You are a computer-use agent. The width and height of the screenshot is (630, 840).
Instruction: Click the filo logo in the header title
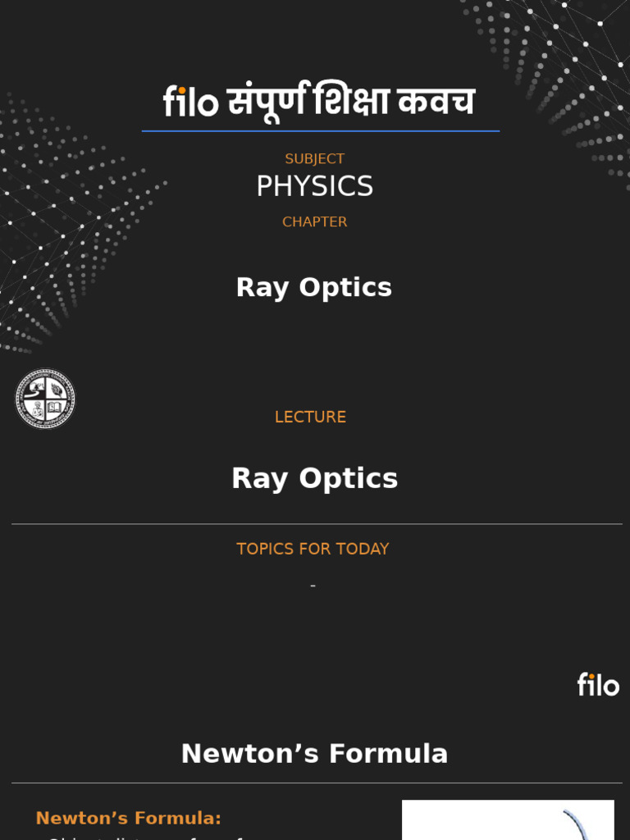tap(190, 103)
